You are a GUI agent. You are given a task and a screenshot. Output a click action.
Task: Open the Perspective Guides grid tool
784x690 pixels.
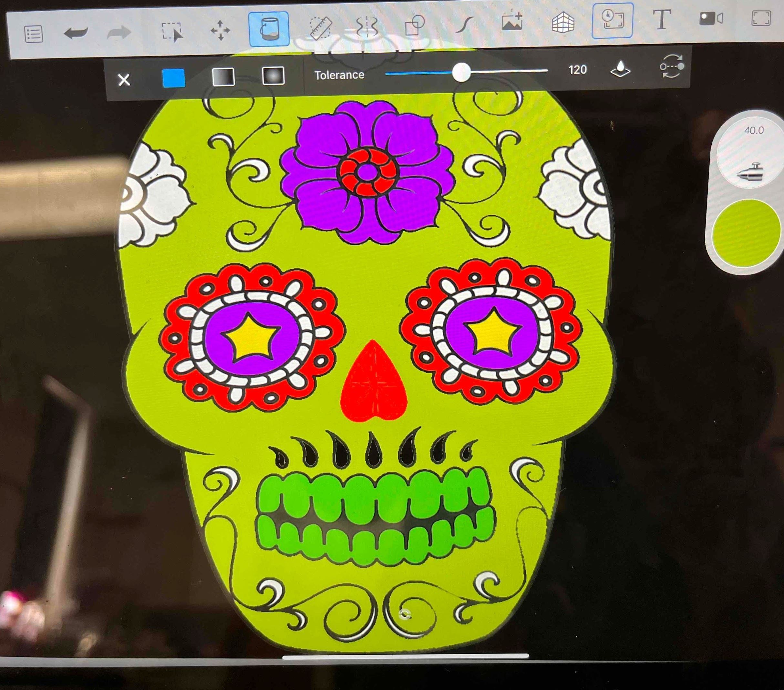(563, 22)
